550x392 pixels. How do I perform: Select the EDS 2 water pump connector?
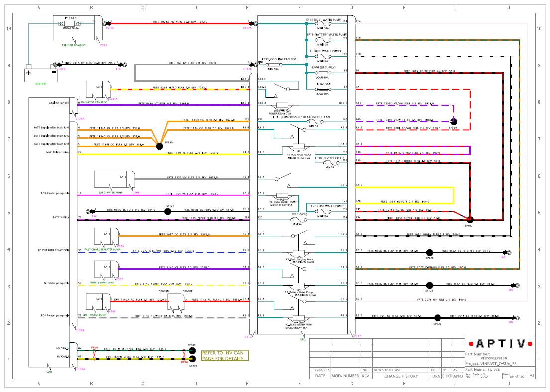pos(114,180)
